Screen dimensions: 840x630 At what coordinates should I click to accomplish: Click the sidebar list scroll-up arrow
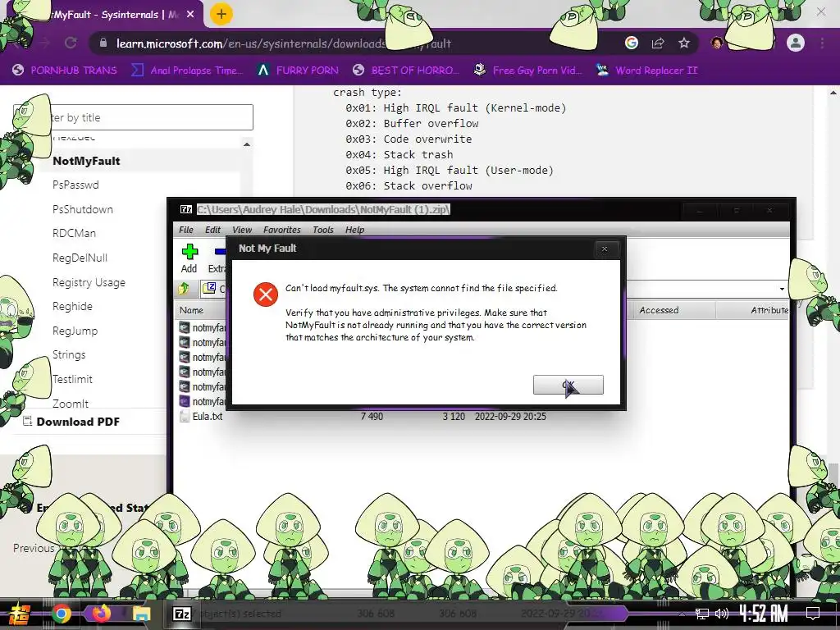[x=246, y=144]
